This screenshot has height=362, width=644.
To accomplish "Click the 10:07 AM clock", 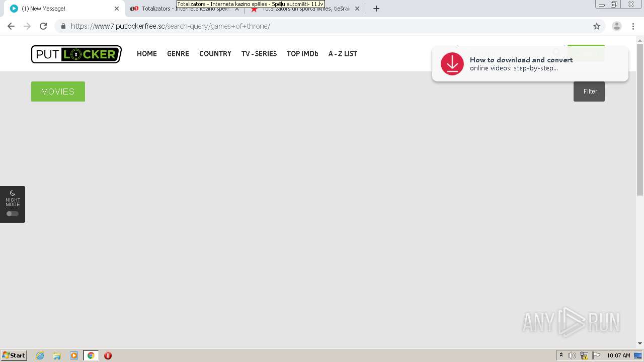I will [618, 355].
